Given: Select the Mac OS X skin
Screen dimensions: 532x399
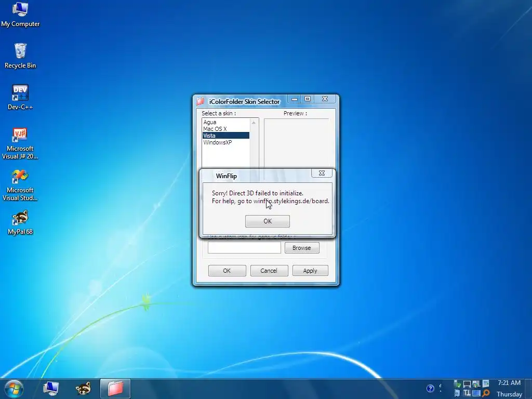Looking at the screenshot, I should [225, 129].
